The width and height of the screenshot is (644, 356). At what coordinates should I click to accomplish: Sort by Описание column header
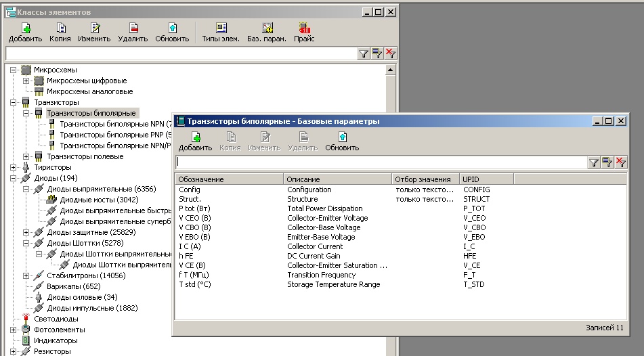(338, 179)
